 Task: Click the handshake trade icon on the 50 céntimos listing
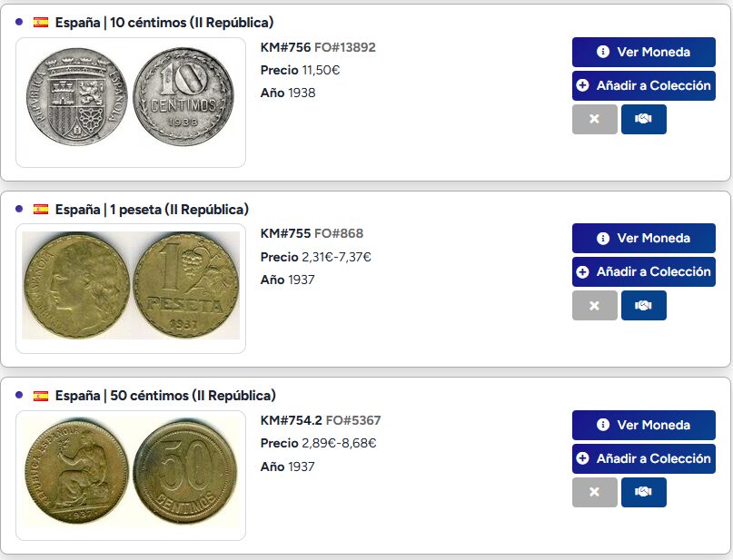coord(643,492)
